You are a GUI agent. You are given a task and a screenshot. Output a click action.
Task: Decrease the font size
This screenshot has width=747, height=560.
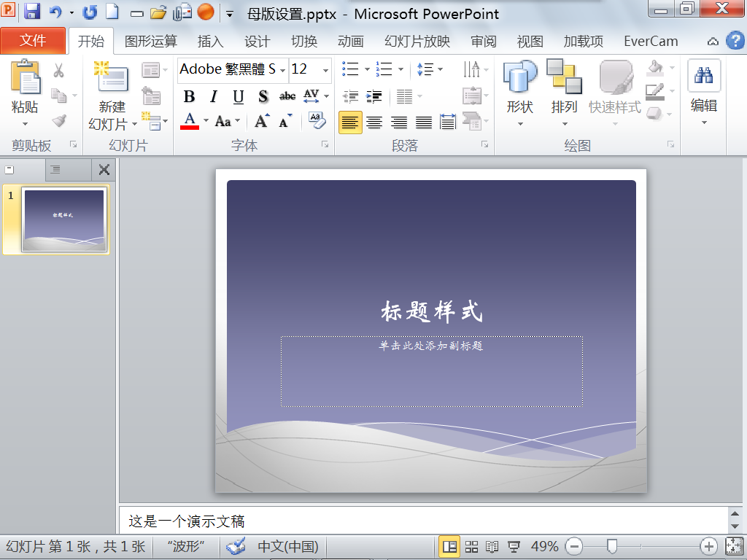tap(285, 121)
